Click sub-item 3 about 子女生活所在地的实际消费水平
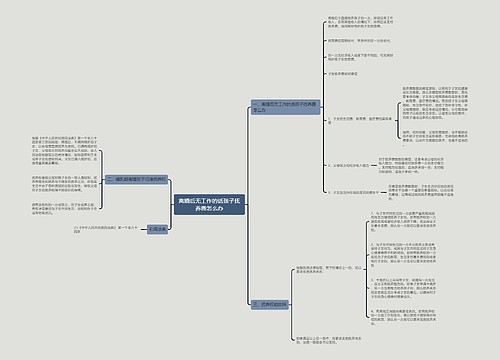Screen dimensions: 500x360 click(353, 192)
